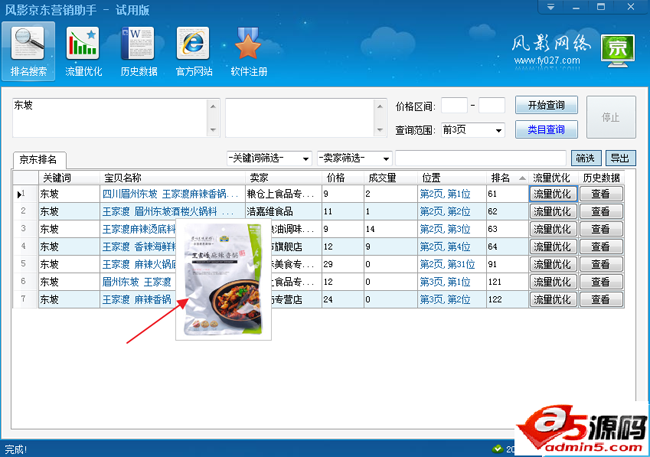Click the 筛选 filter button
The height and width of the screenshot is (457, 650).
coord(585,158)
